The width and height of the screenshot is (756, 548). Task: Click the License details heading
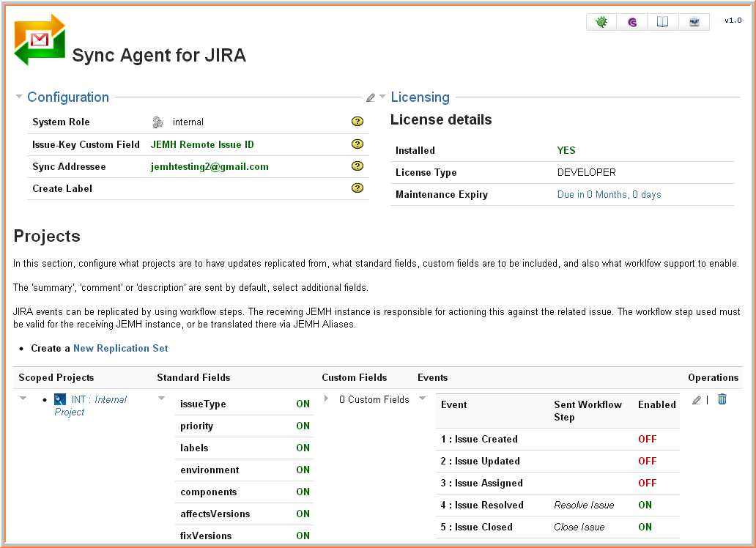[441, 119]
